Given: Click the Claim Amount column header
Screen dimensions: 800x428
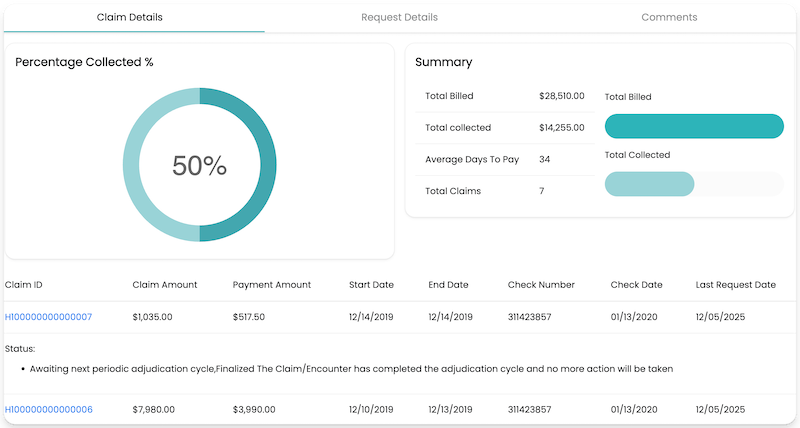Looking at the screenshot, I should (x=163, y=285).
